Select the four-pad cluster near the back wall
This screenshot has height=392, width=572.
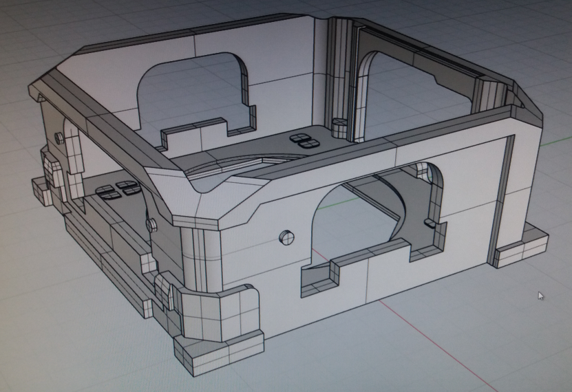click(306, 141)
